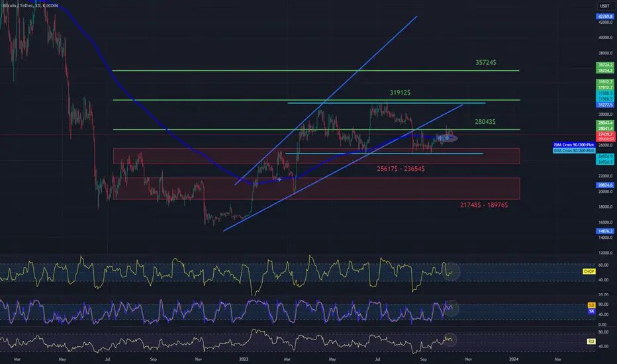The width and height of the screenshot is (617, 364).
Task: Click the orange %D stochastic label
Action: click(591, 305)
